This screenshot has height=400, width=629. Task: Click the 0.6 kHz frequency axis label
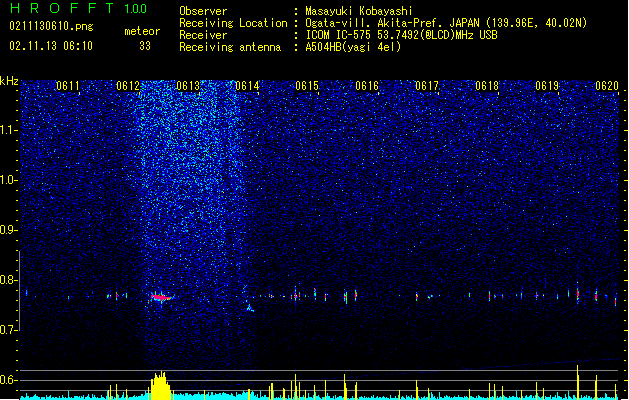[9, 380]
